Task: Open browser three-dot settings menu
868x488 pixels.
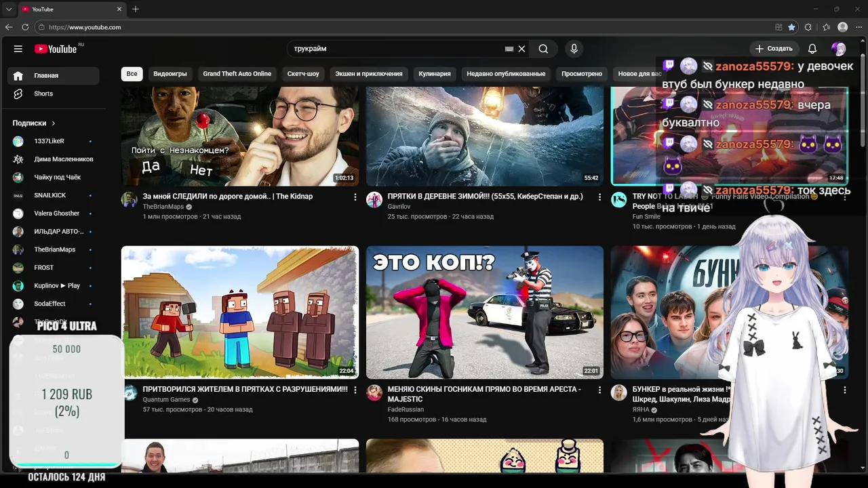Action: point(859,27)
